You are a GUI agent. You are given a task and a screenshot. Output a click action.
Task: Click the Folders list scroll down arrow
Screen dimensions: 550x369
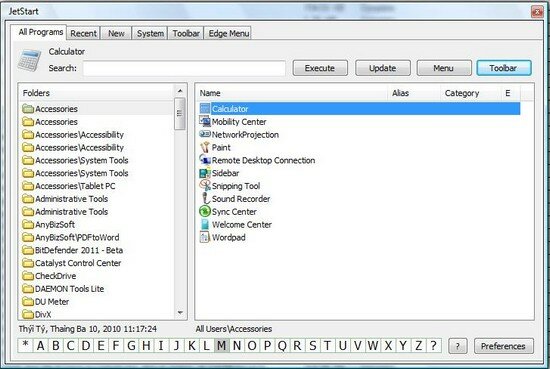click(x=180, y=313)
